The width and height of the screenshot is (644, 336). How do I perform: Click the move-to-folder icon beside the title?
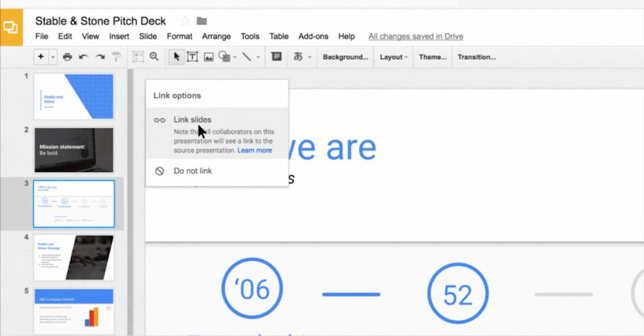tap(202, 21)
